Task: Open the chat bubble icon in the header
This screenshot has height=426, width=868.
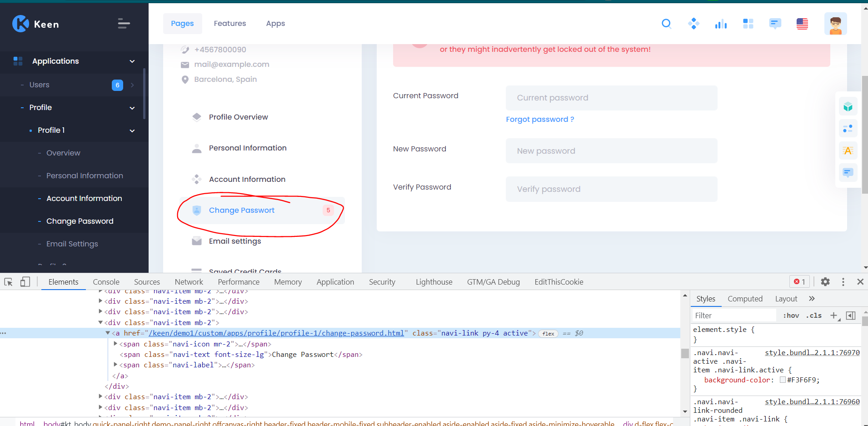Action: pyautogui.click(x=775, y=23)
